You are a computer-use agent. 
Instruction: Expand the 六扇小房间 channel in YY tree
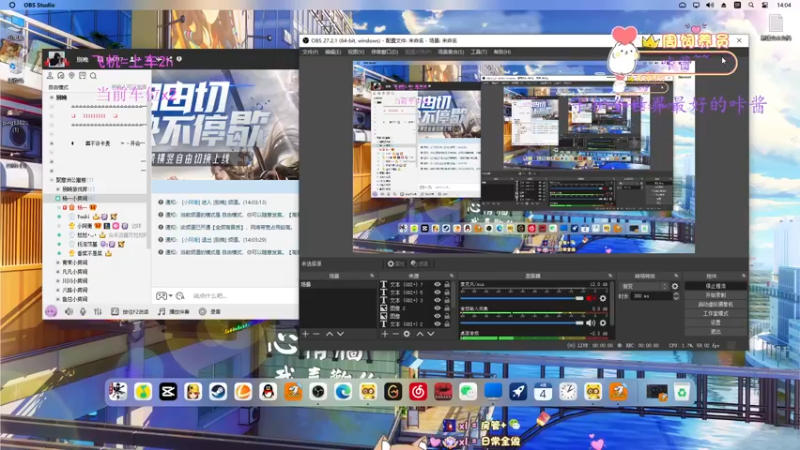click(x=58, y=290)
